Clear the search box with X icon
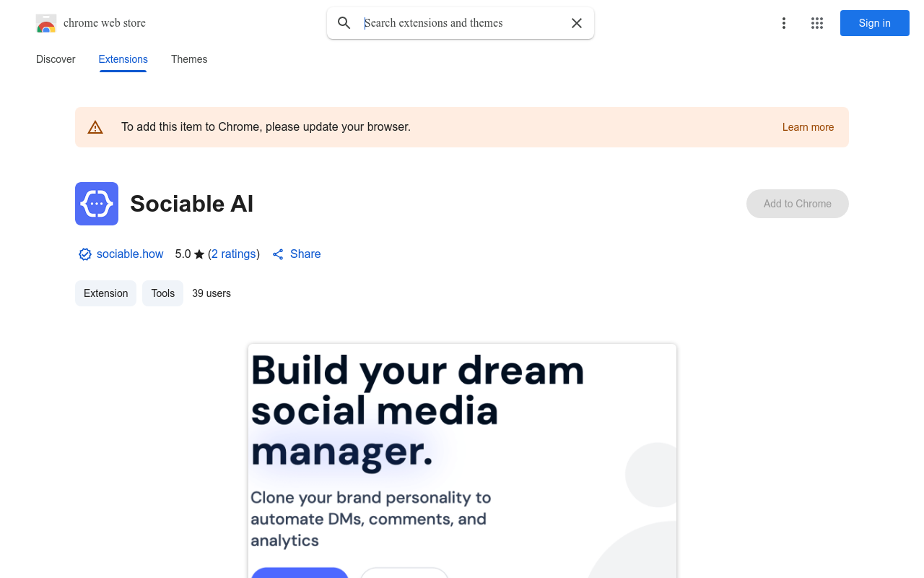924x578 pixels. tap(577, 23)
